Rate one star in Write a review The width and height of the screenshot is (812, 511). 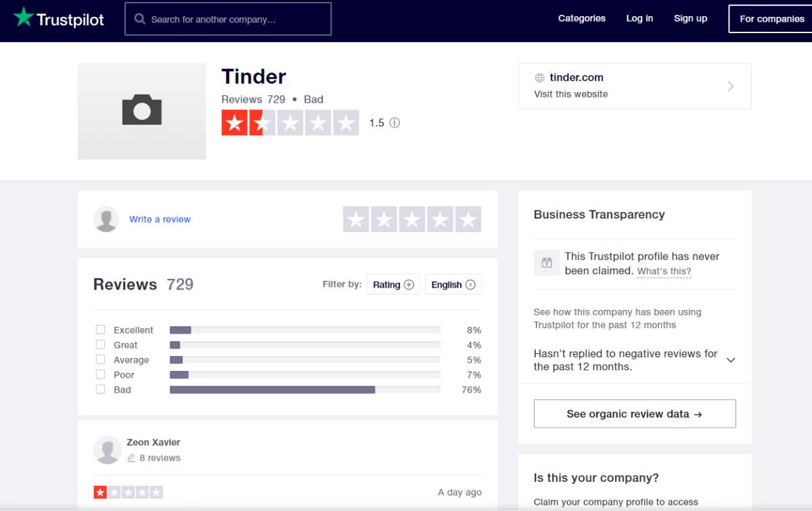[x=357, y=219]
